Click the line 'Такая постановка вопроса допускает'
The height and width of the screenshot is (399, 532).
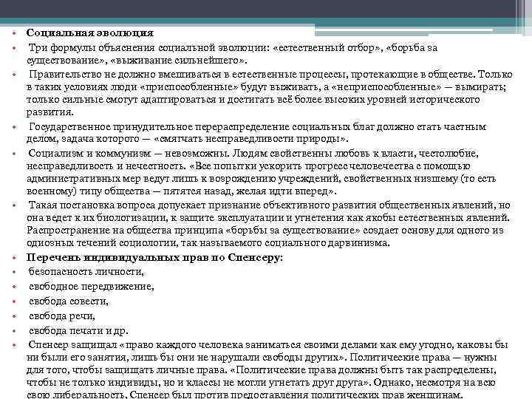(x=270, y=205)
